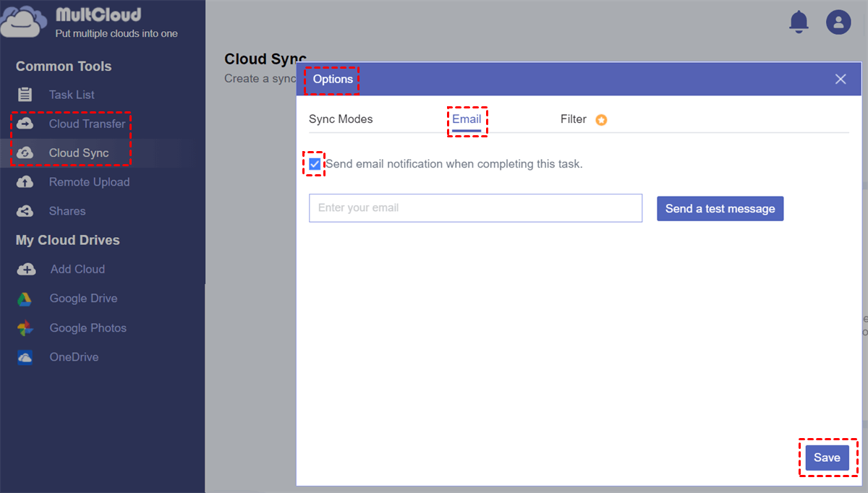The height and width of the screenshot is (493, 868).
Task: Click the Shares cloud icon
Action: [25, 211]
